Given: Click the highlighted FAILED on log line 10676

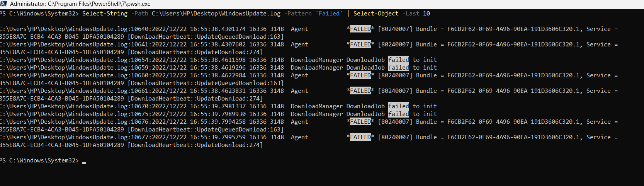Looking at the screenshot, I should 360,122.
